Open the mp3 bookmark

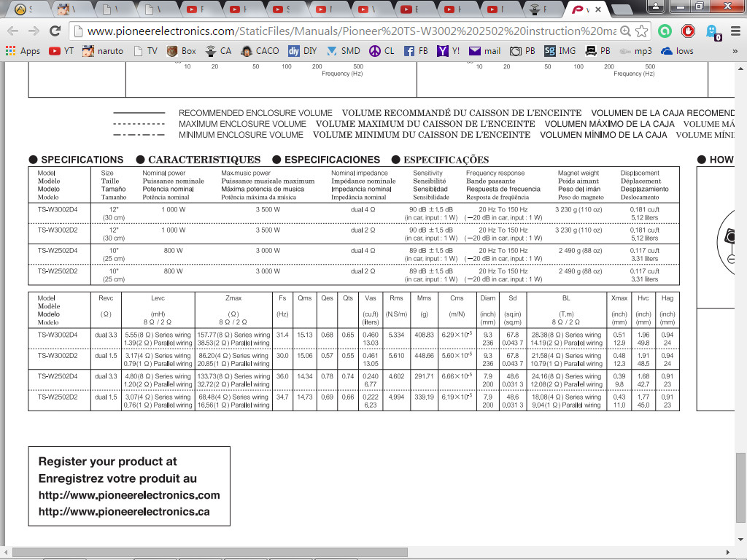(x=635, y=51)
